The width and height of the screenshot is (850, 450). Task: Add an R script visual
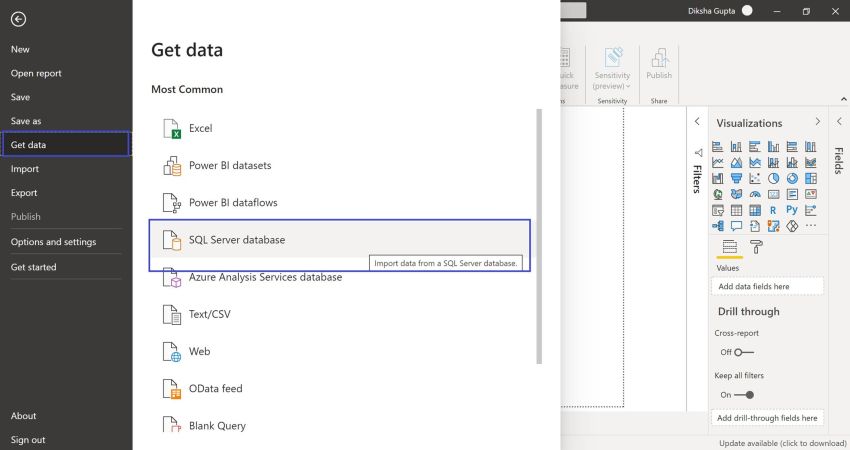click(x=773, y=210)
